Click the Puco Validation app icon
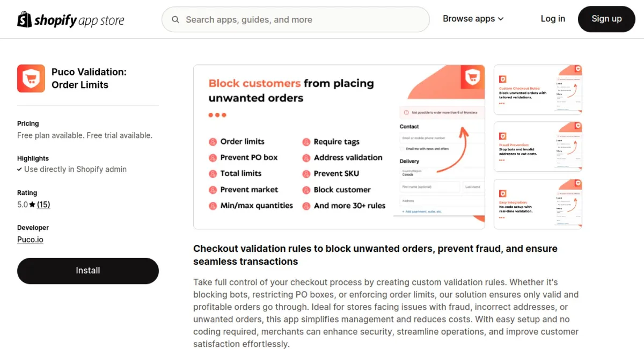The image size is (644, 349). (31, 78)
